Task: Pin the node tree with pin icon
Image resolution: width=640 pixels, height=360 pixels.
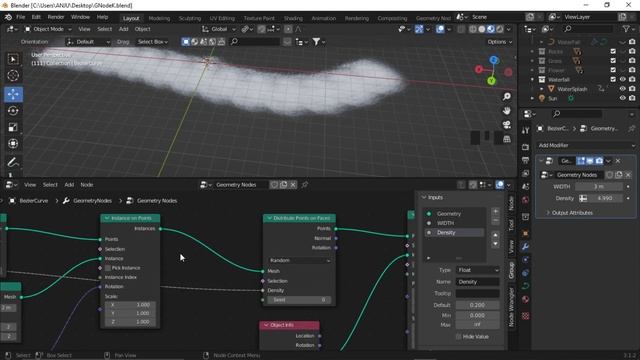Action: pos(304,185)
